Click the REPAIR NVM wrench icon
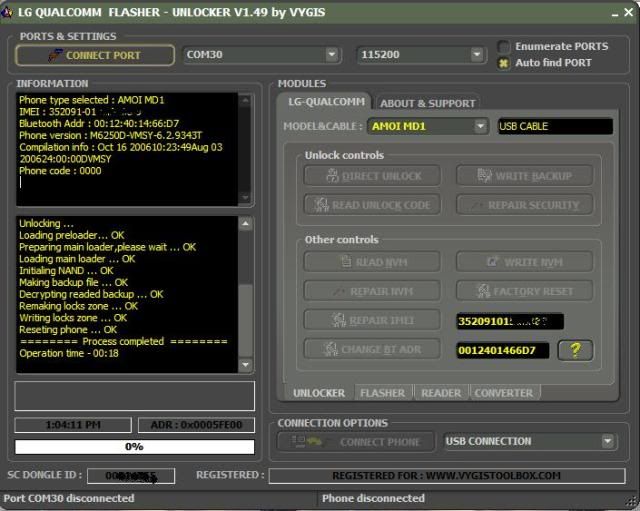 pyautogui.click(x=338, y=291)
